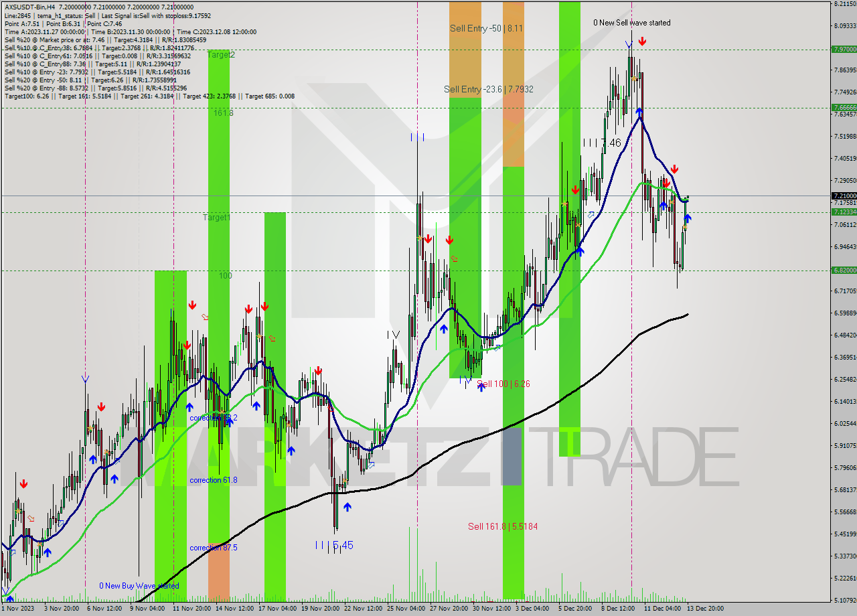
Task: Select 'Sell %20 @ Entry -50' line
Action: tap(90, 80)
